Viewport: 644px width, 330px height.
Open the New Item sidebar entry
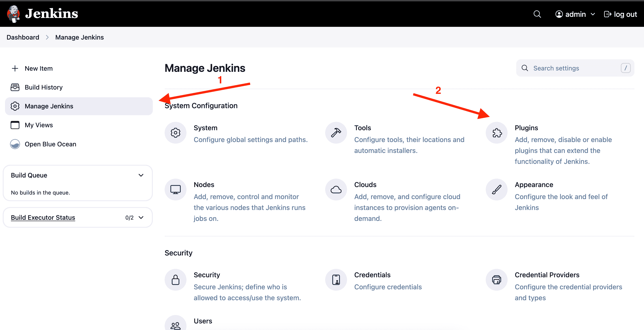[79, 68]
